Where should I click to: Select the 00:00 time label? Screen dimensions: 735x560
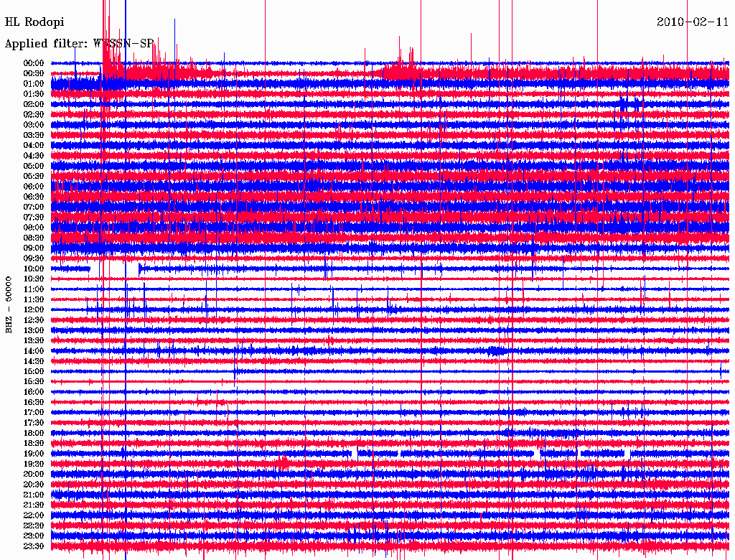34,63
